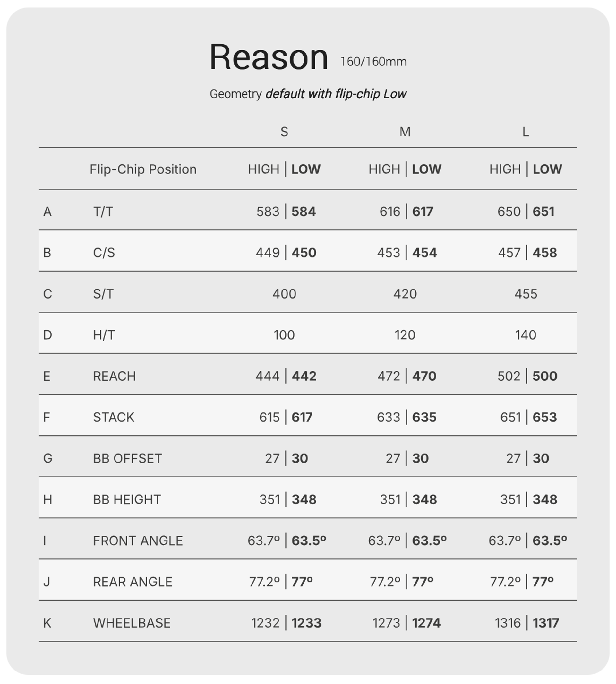Click the T/T row label
Screen dimensions: 616x684
pyautogui.click(x=103, y=212)
